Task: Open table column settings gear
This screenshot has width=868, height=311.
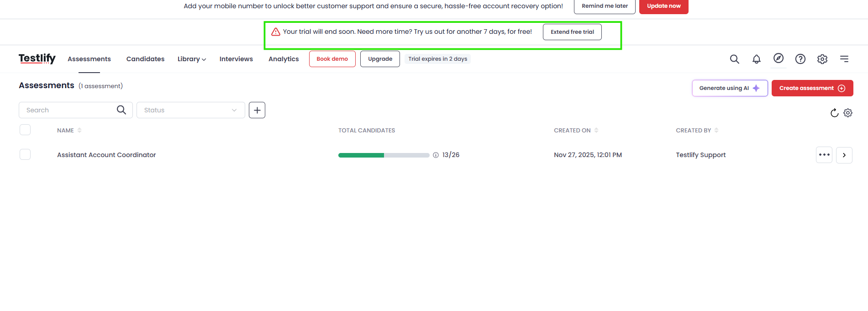Action: [848, 113]
